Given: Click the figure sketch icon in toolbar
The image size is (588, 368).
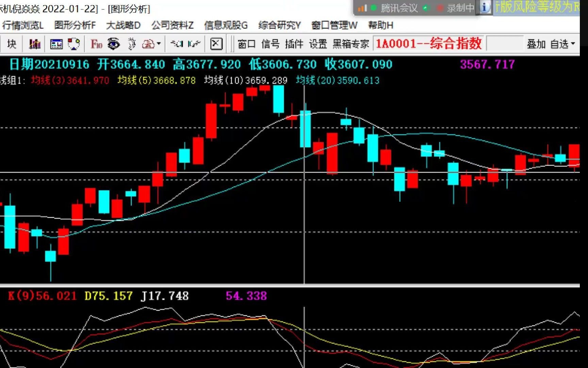Looking at the screenshot, I should [132, 44].
